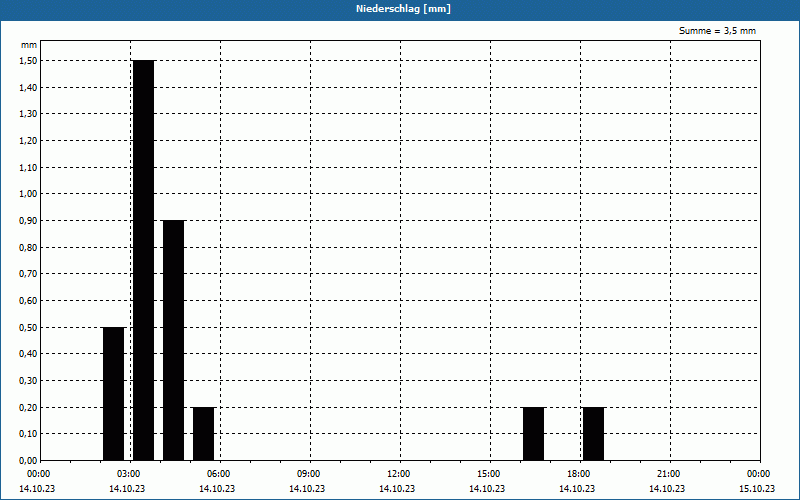Screen dimensions: 800x500
Task: Click the 0,90 y-axis value
Action: (28, 220)
